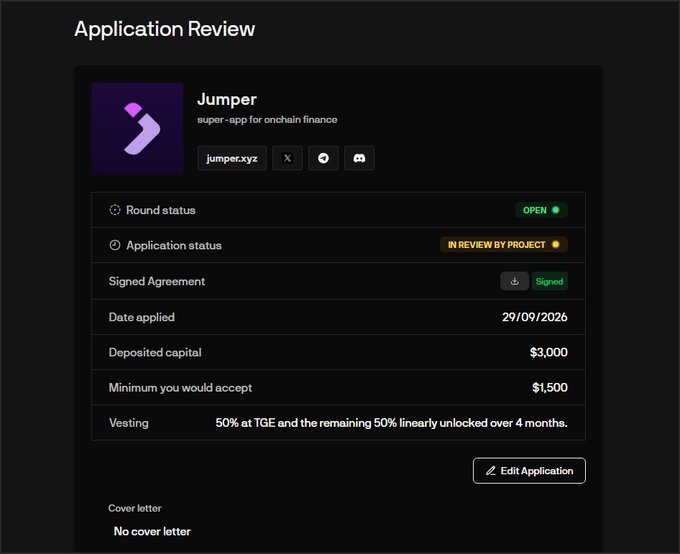
Task: Click the 'No cover letter' text
Action: click(152, 531)
